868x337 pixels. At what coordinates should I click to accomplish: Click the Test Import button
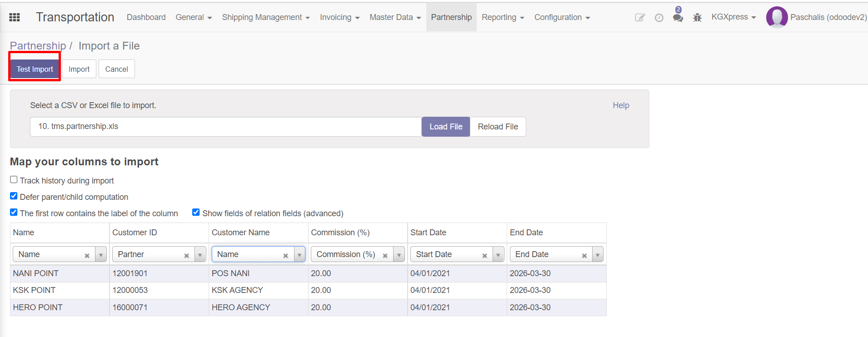click(35, 69)
